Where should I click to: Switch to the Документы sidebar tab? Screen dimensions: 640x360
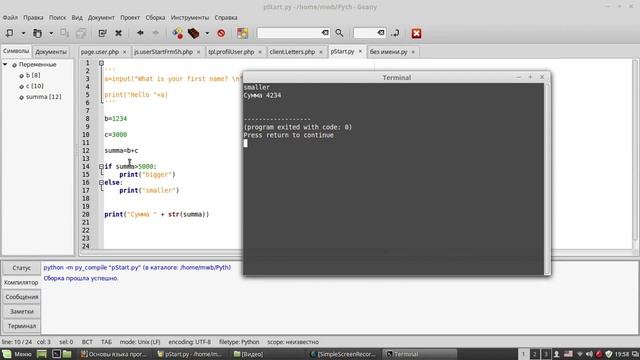point(51,52)
